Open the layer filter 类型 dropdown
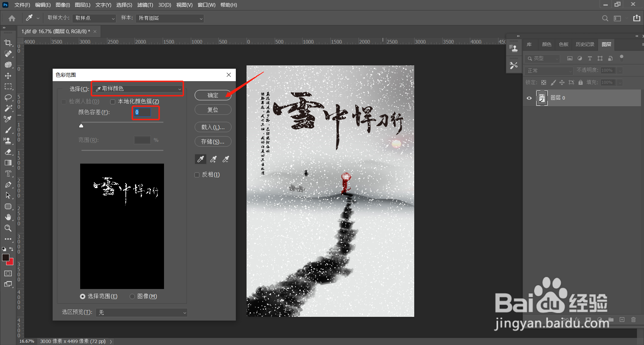The image size is (644, 345). click(542, 58)
